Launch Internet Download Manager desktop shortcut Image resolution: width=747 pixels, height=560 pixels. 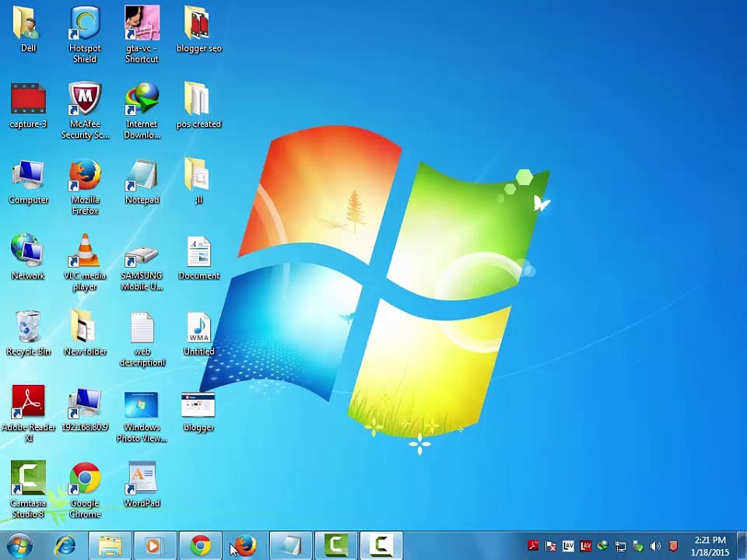(142, 110)
